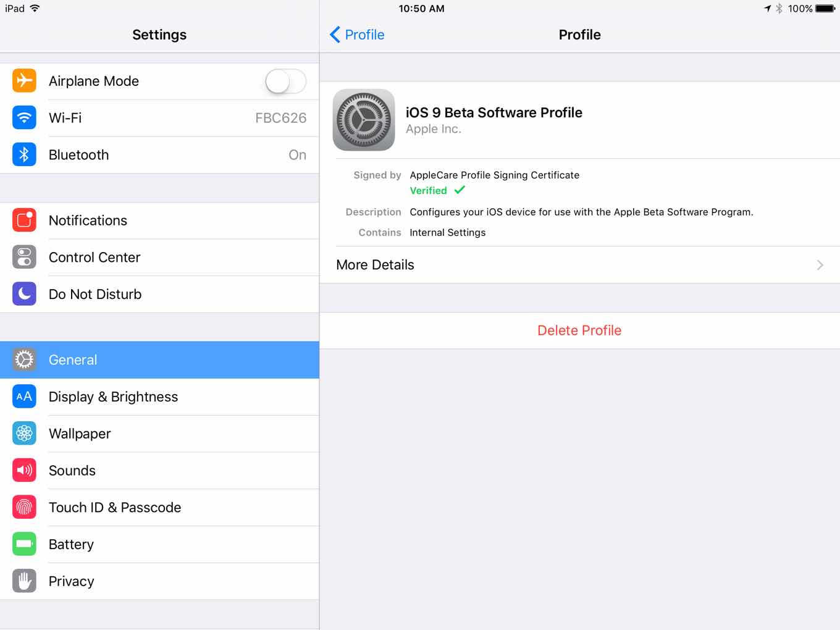Tap the Bluetooth On status value
The image size is (840, 630).
point(297,155)
